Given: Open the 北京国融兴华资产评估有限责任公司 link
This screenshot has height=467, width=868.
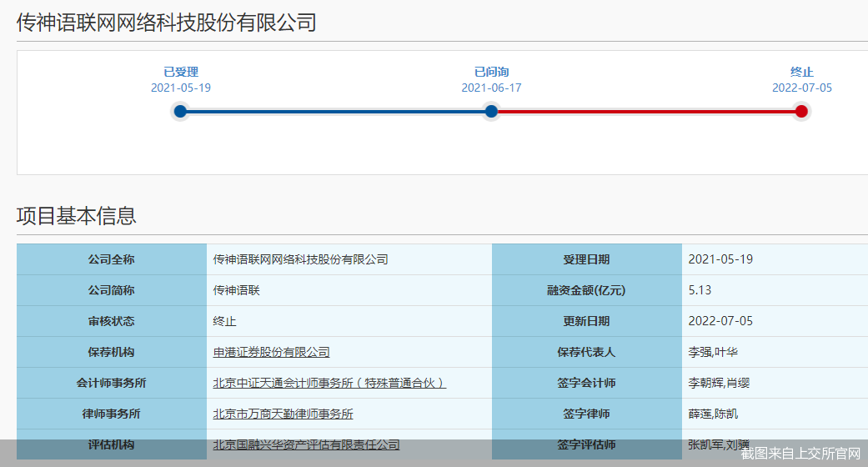Looking at the screenshot, I should tap(306, 444).
